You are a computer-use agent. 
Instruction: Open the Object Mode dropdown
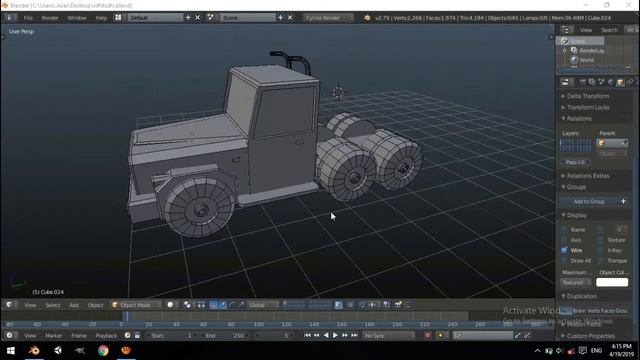[x=136, y=305]
